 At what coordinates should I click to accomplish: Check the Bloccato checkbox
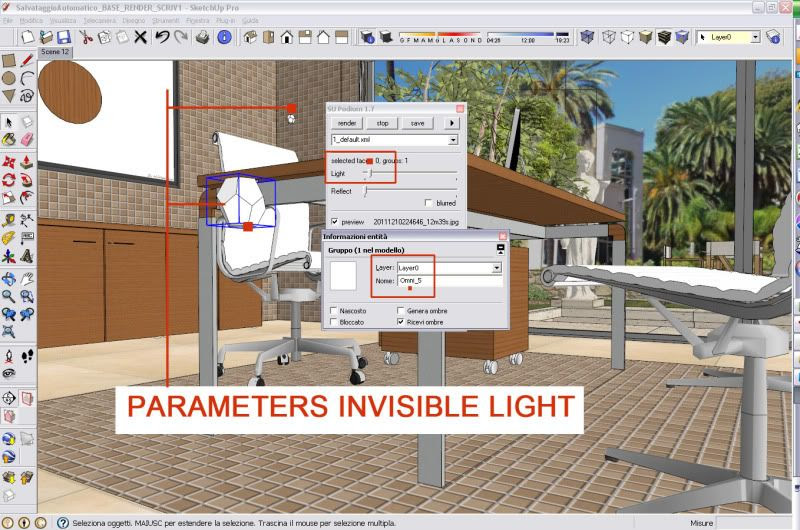[333, 322]
